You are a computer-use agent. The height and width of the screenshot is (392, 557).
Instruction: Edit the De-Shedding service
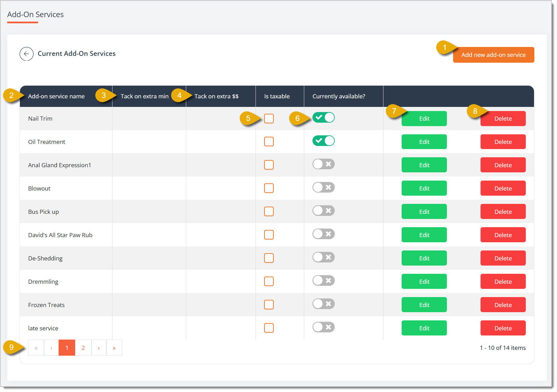coord(424,258)
